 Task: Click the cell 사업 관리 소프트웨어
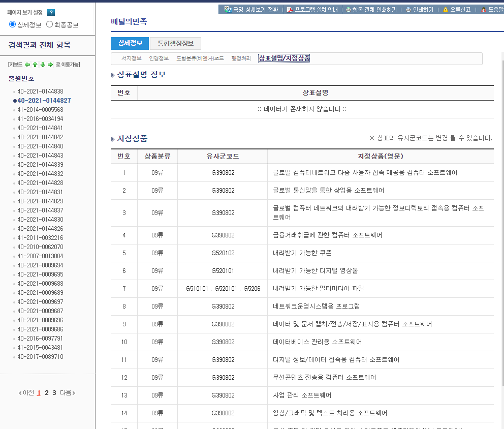[302, 395]
